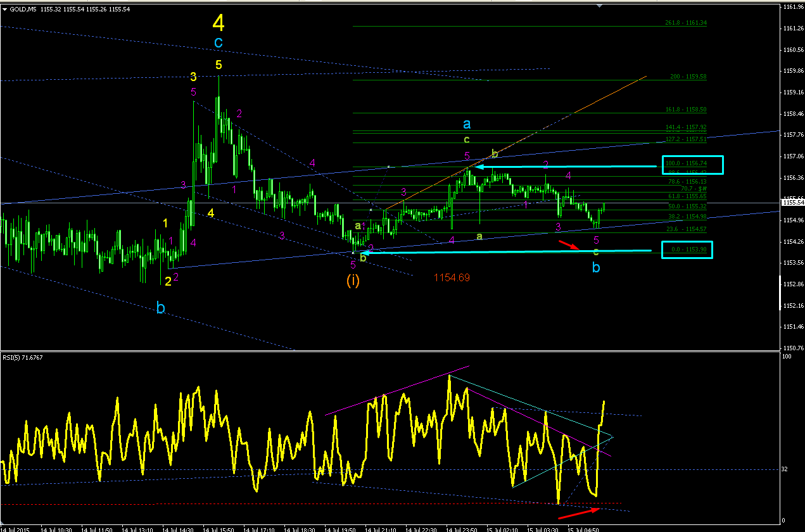Select Fibonacci label 141.4 - 1157.92
The height and width of the screenshot is (532, 805).
686,127
